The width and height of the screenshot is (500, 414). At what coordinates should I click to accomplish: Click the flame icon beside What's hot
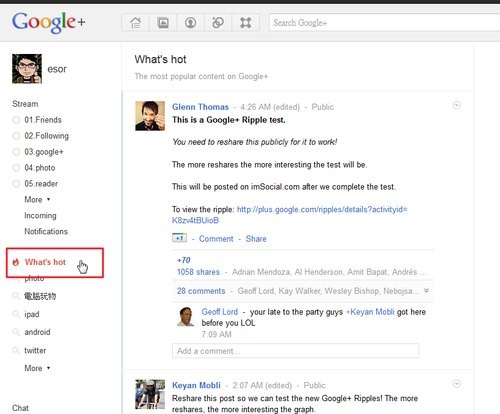[x=16, y=262]
